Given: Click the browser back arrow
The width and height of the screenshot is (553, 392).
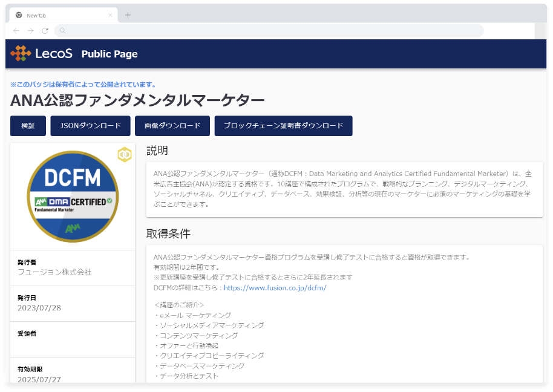Looking at the screenshot, I should pos(16,31).
